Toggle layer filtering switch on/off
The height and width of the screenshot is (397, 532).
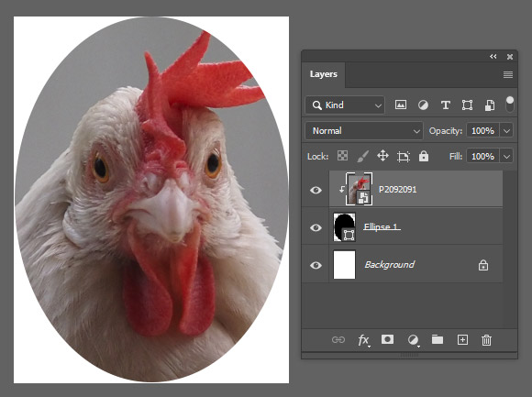tap(510, 105)
